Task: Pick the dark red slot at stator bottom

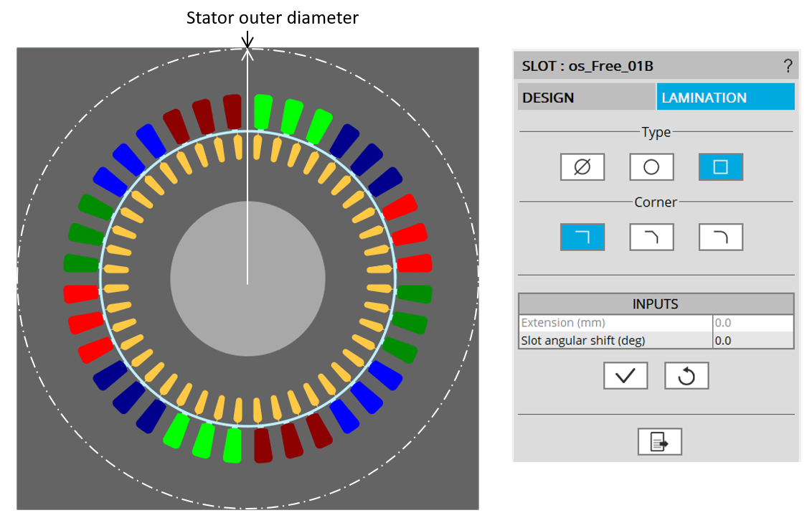Action: tap(264, 445)
